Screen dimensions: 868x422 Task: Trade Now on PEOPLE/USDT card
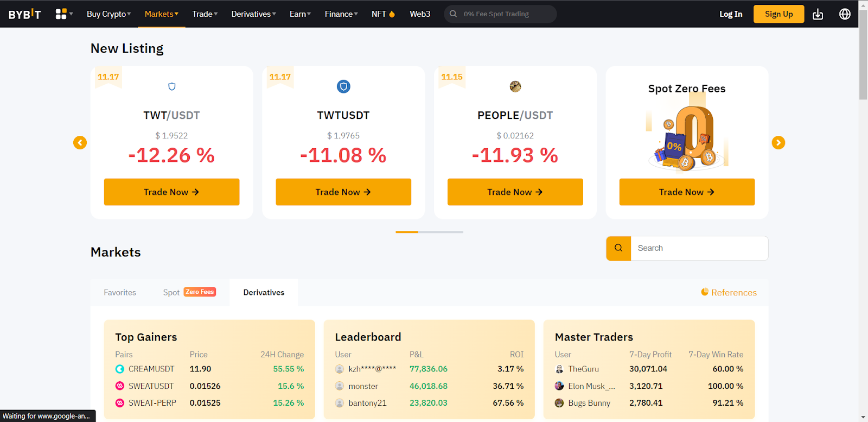[x=515, y=192]
